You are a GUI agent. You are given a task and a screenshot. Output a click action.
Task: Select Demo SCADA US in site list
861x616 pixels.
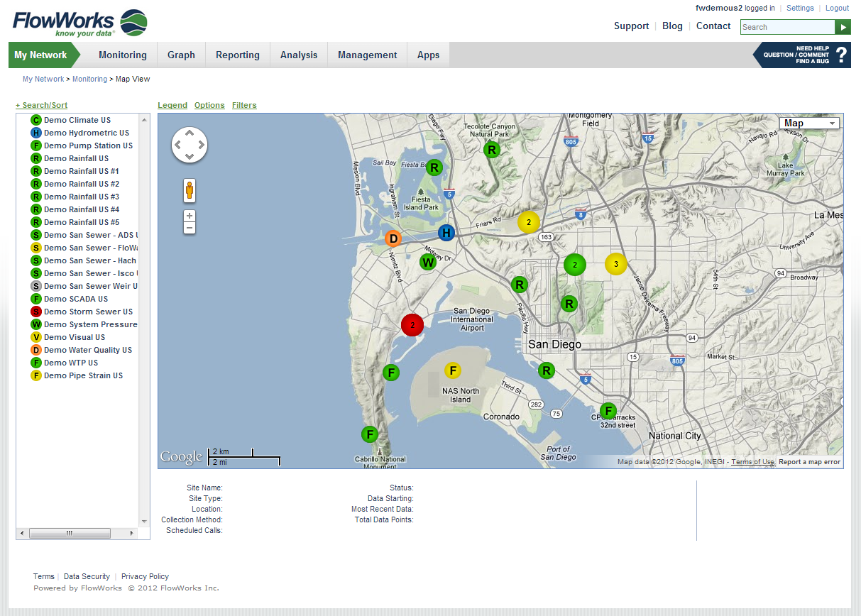pyautogui.click(x=76, y=299)
